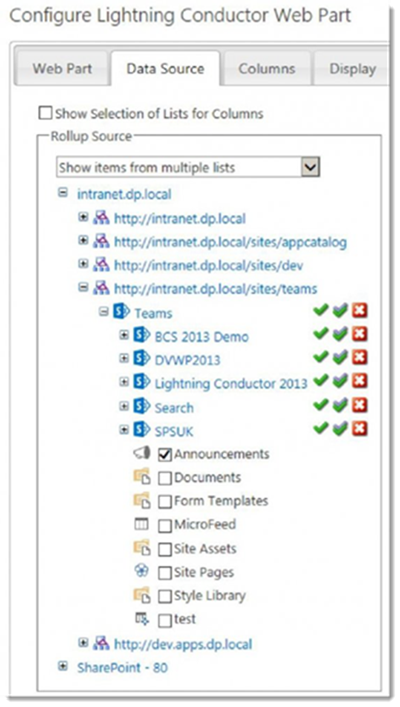Click the red X icon for DVWP2013
Viewport: 400px width, 707px height.
[360, 357]
